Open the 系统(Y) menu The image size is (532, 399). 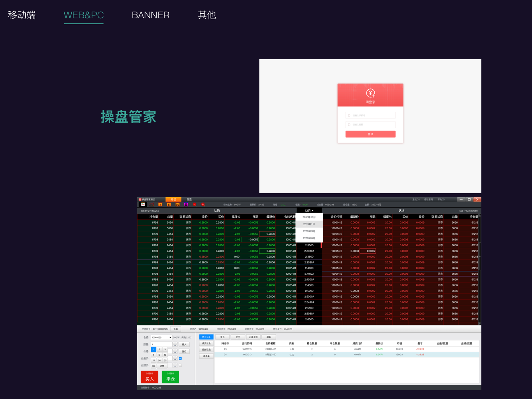click(416, 199)
